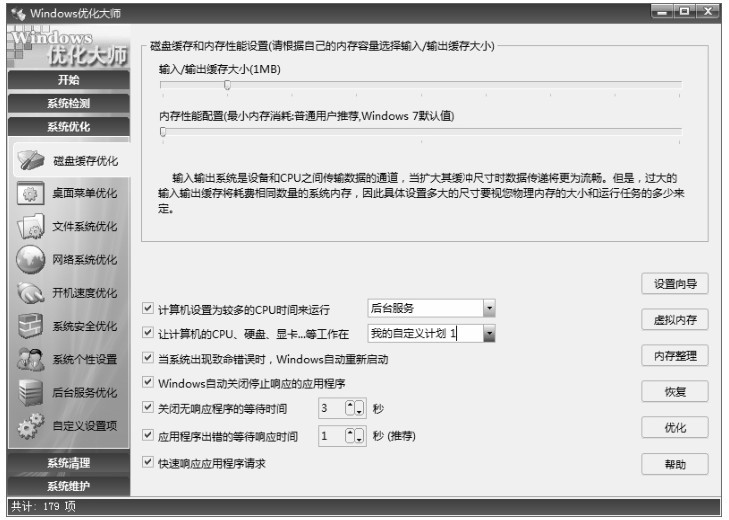Open the 文件系统优化 file system icon
Viewport: 729px width, 520px height.
click(x=31, y=226)
